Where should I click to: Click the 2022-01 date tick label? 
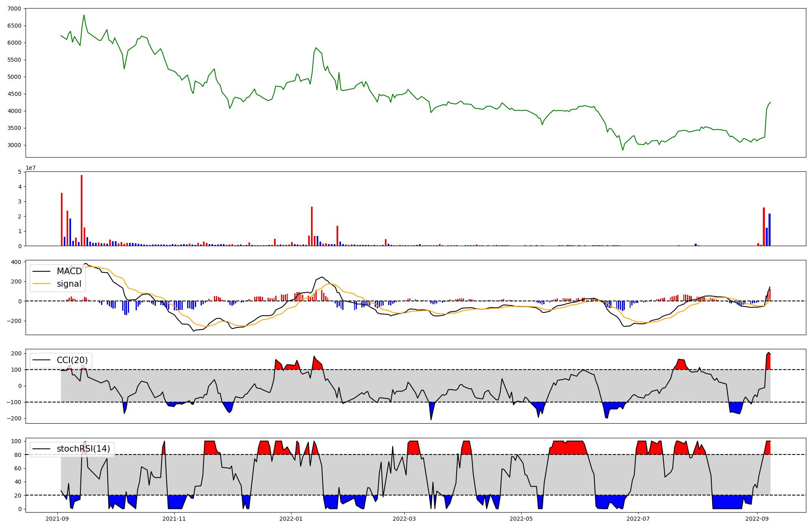(291, 519)
